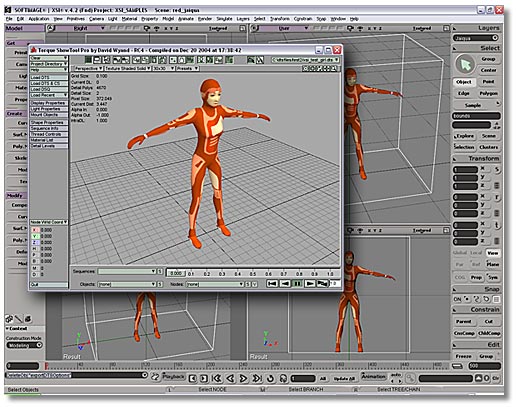Open the Primitives menu

(x=76, y=19)
